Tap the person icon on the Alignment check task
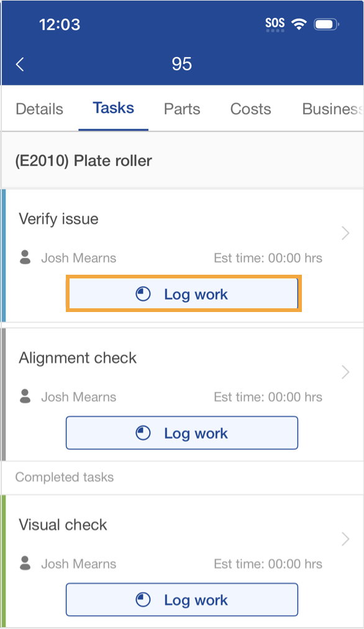This screenshot has width=364, height=629. (25, 397)
